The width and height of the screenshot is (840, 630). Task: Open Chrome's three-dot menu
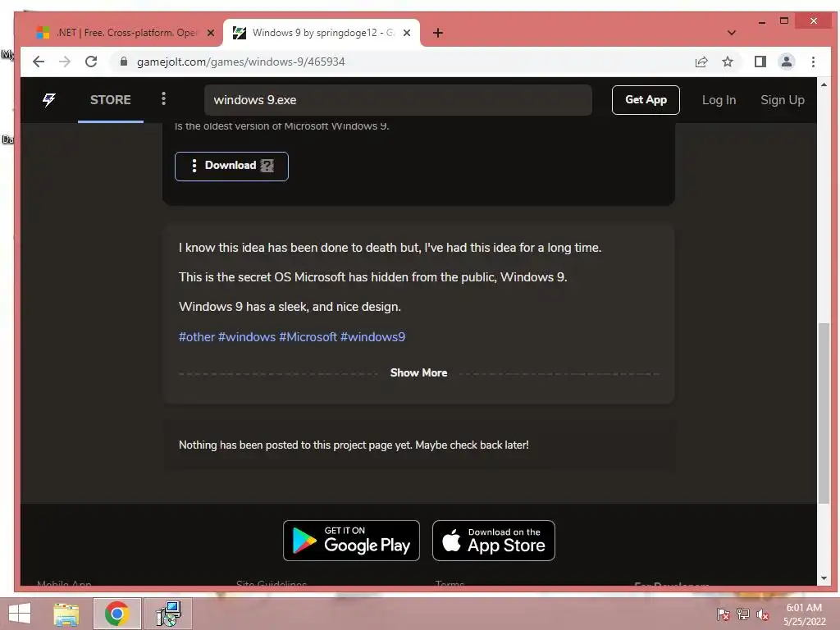coord(813,62)
